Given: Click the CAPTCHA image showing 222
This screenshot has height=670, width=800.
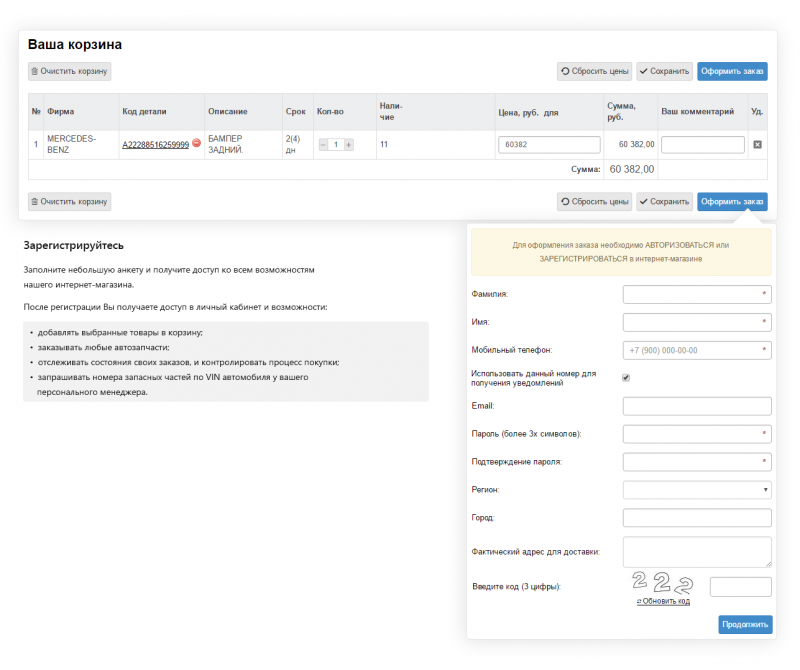Looking at the screenshot, I should pyautogui.click(x=661, y=583).
